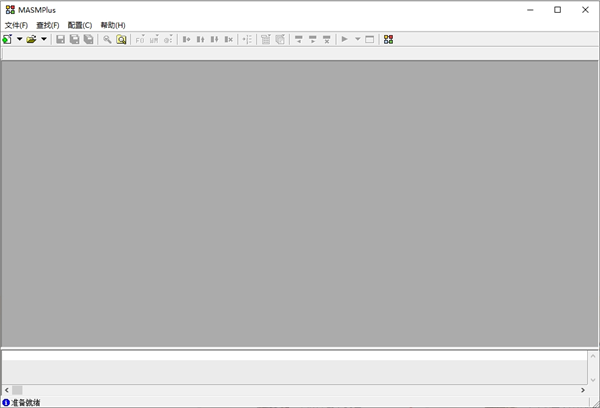Screen dimensions: 600x408
Task: Click the output panel scroll down arrow
Action: point(593,380)
